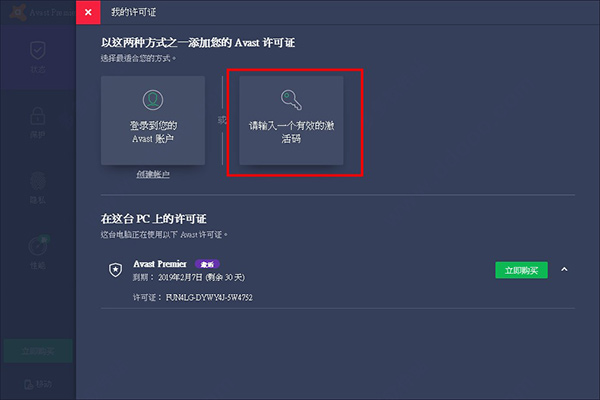
Task: Open the 保护 padlock icon in sidebar
Action: click(x=38, y=116)
